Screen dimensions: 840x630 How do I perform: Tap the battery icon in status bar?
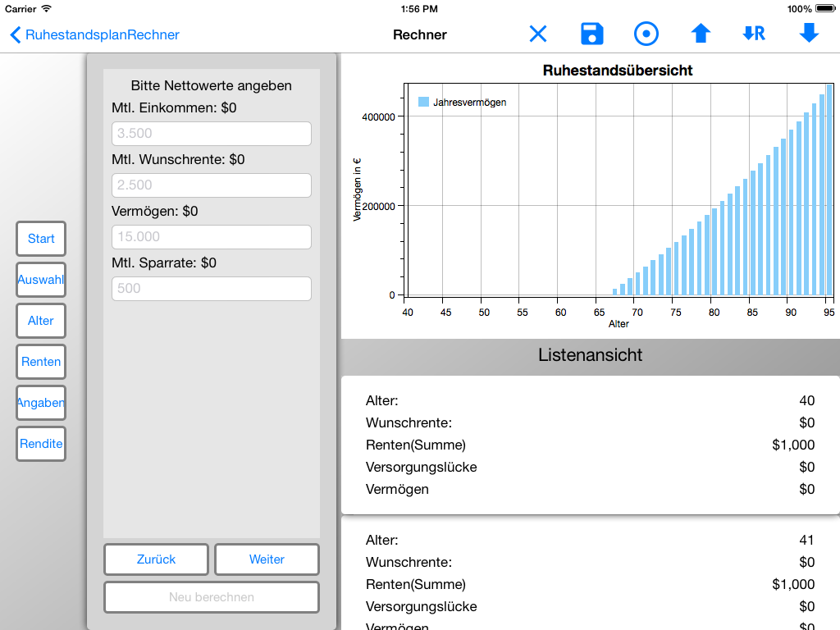(825, 8)
